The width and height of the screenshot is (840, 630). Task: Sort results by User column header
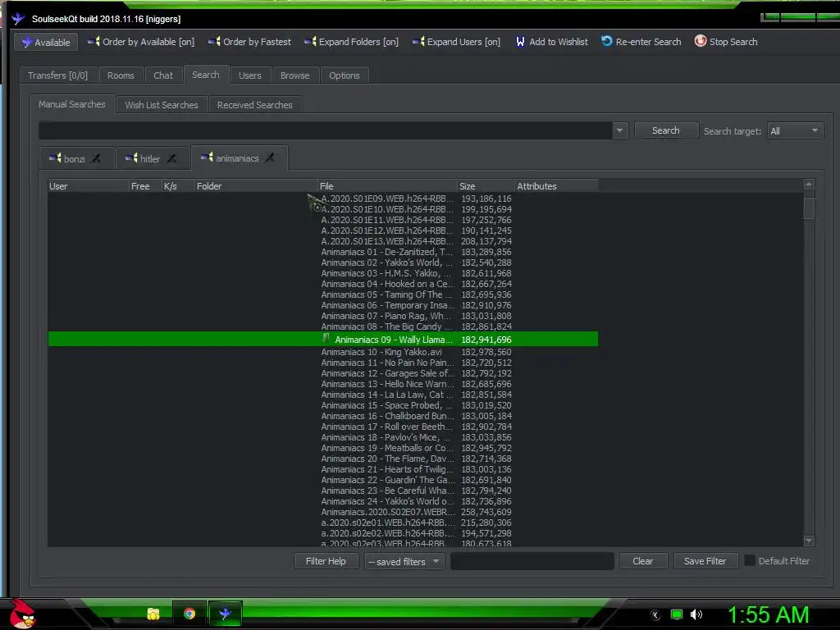coord(88,186)
